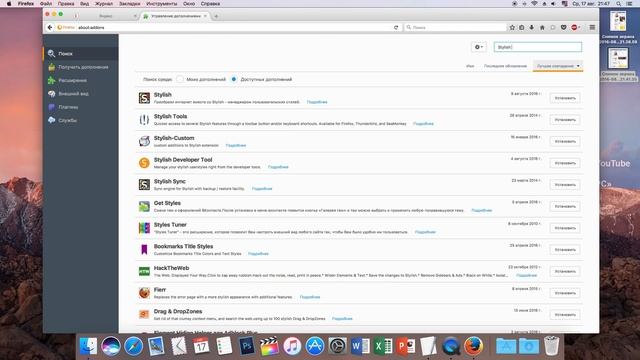Click the HackTheWeb add-on icon
The image size is (640, 360).
pos(144,271)
